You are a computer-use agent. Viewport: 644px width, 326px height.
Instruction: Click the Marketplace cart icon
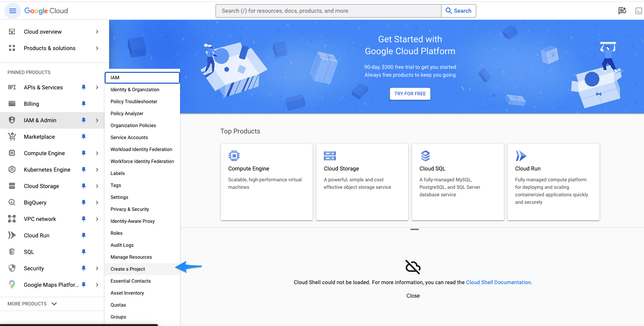click(x=12, y=136)
